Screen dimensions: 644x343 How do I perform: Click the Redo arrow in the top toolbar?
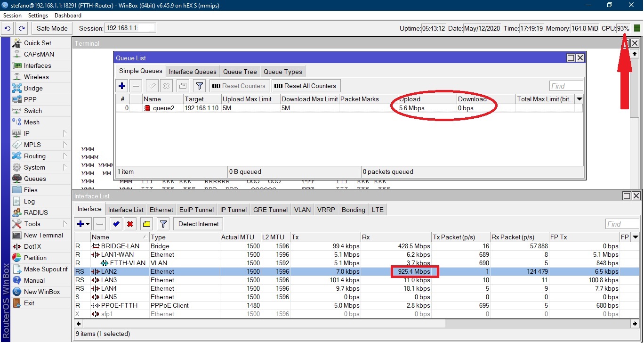click(x=22, y=28)
